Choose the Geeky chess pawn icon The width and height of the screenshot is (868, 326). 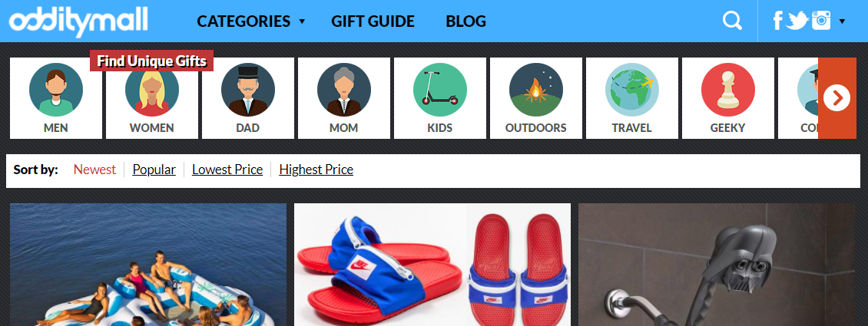(x=728, y=90)
